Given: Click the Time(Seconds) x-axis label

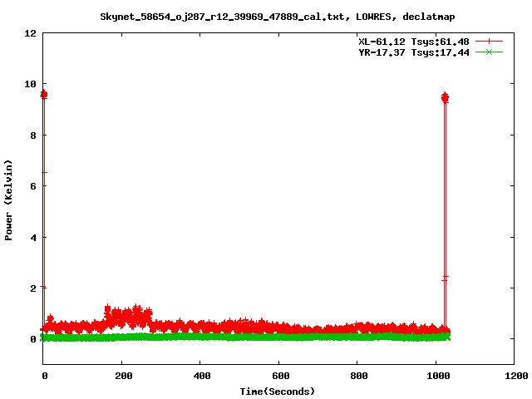Looking at the screenshot, I should point(277,392).
